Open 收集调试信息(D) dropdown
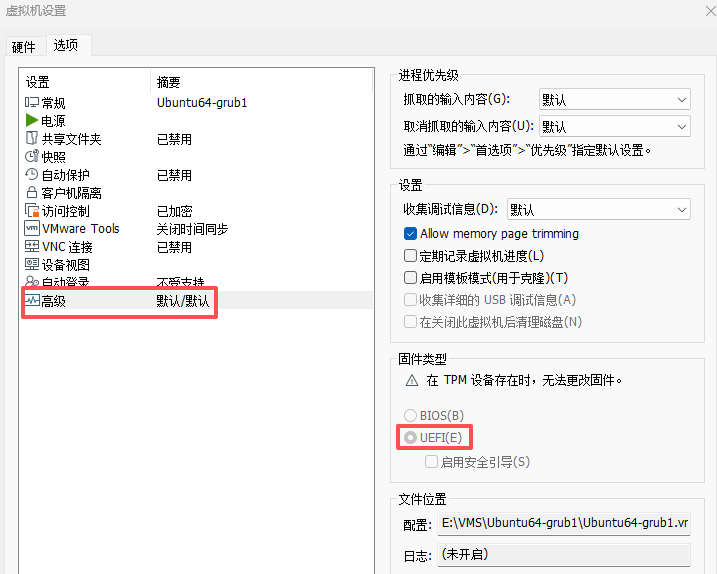717x574 pixels. pos(599,209)
